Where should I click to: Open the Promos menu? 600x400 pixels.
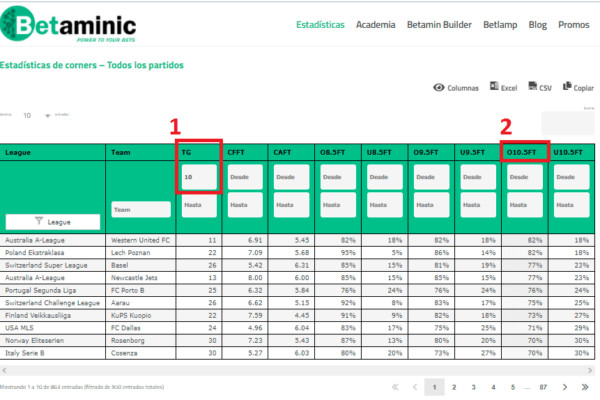point(574,24)
